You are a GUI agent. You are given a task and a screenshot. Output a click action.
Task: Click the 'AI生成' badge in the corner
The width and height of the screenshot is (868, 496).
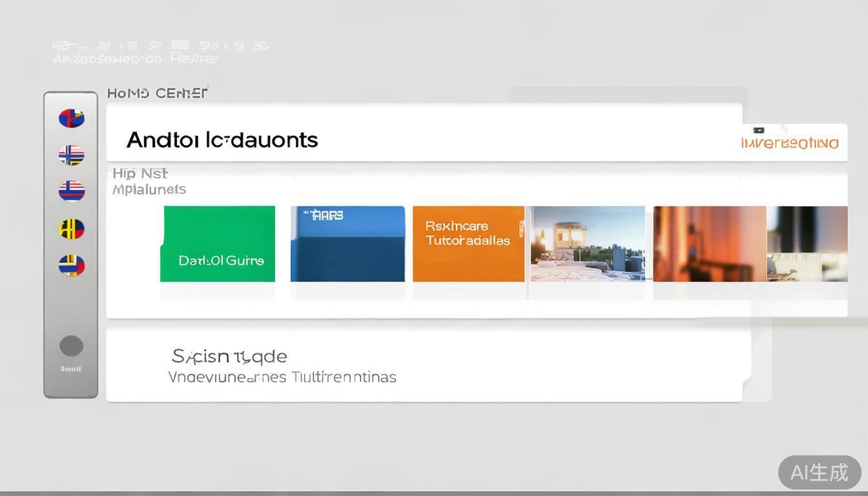tap(819, 473)
